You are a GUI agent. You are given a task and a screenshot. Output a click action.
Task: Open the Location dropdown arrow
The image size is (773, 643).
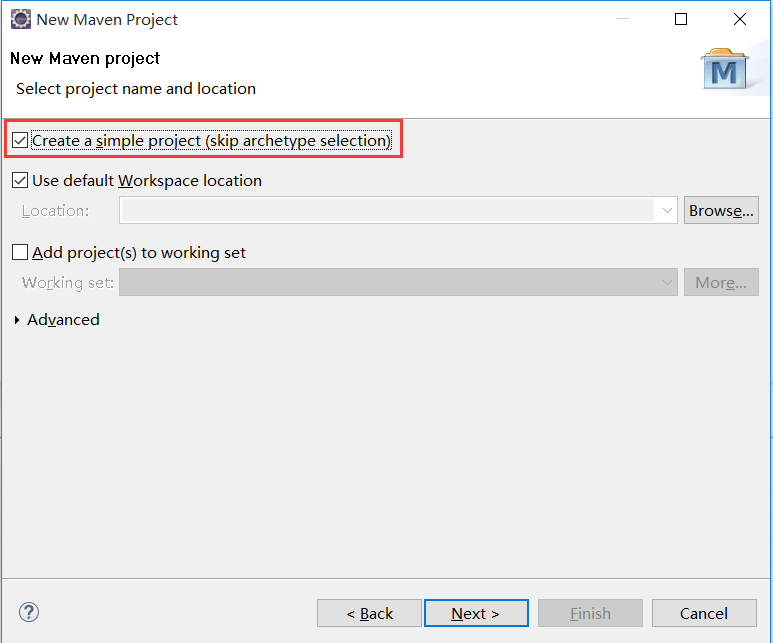[667, 211]
